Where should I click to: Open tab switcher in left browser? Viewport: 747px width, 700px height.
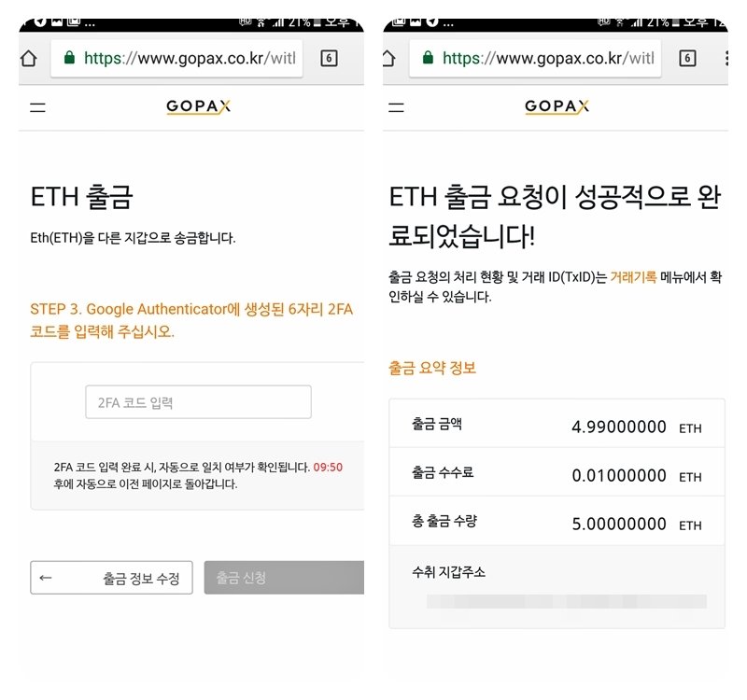click(x=329, y=58)
